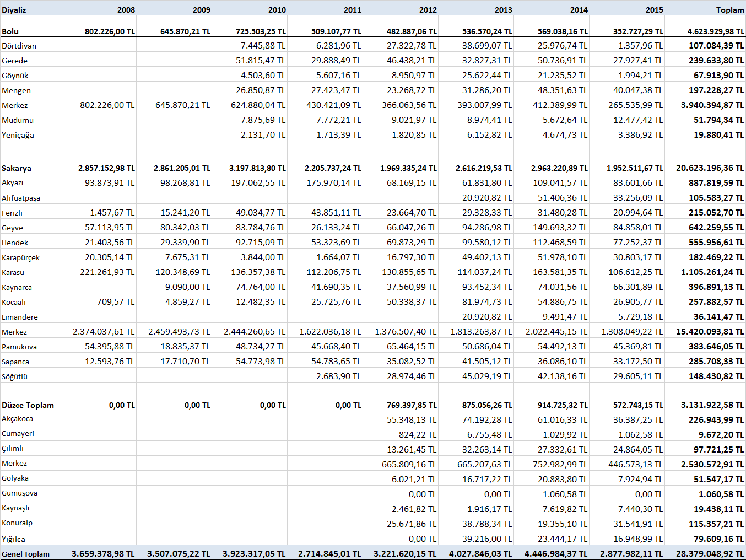Screen dimensions: 746x560
Task: Click the Akçakoca row label
Action: 17,419
